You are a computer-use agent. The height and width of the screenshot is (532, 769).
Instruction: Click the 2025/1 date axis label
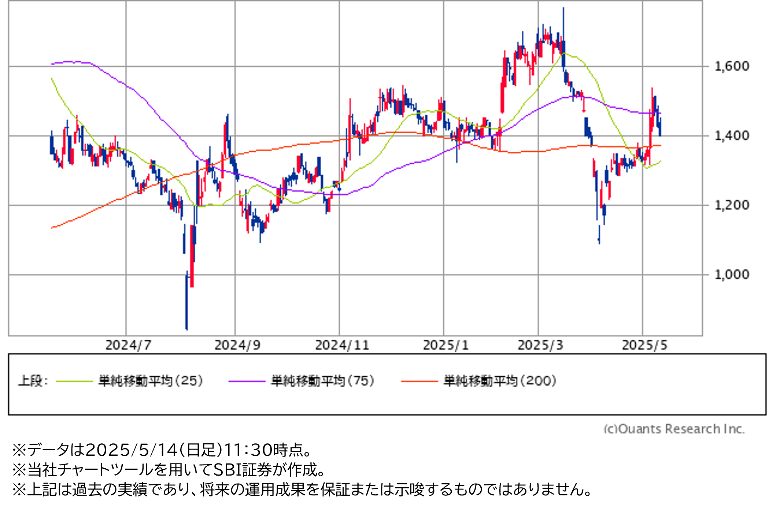coord(445,345)
